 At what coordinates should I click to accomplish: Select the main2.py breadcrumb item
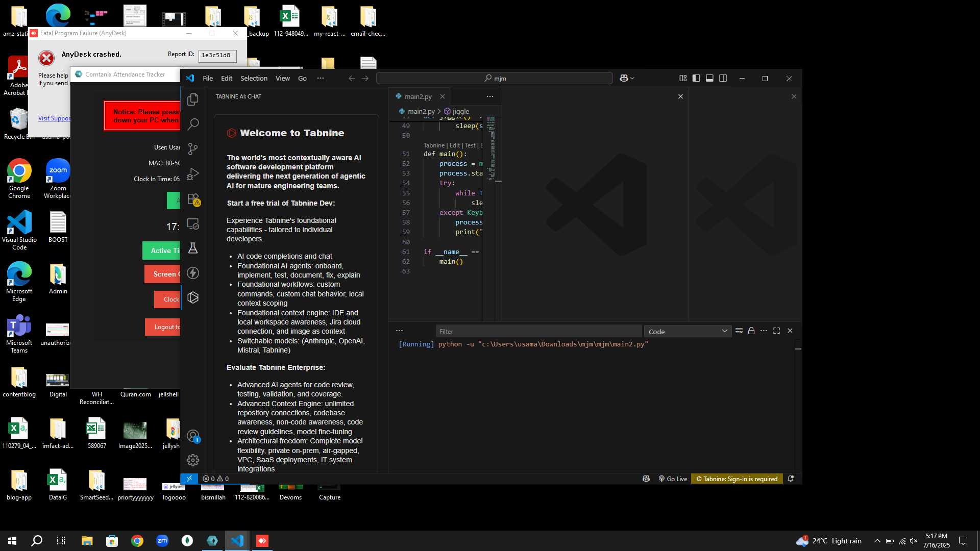416,111
